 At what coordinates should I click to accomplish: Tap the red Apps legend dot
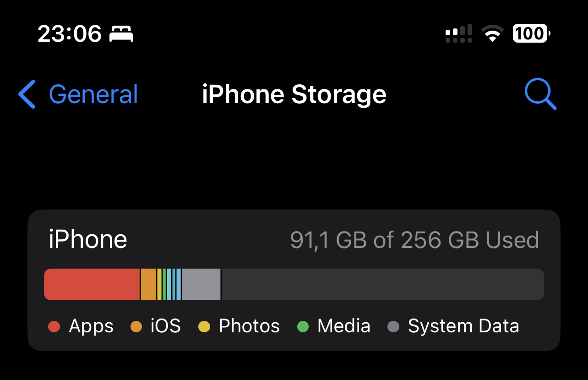54,327
